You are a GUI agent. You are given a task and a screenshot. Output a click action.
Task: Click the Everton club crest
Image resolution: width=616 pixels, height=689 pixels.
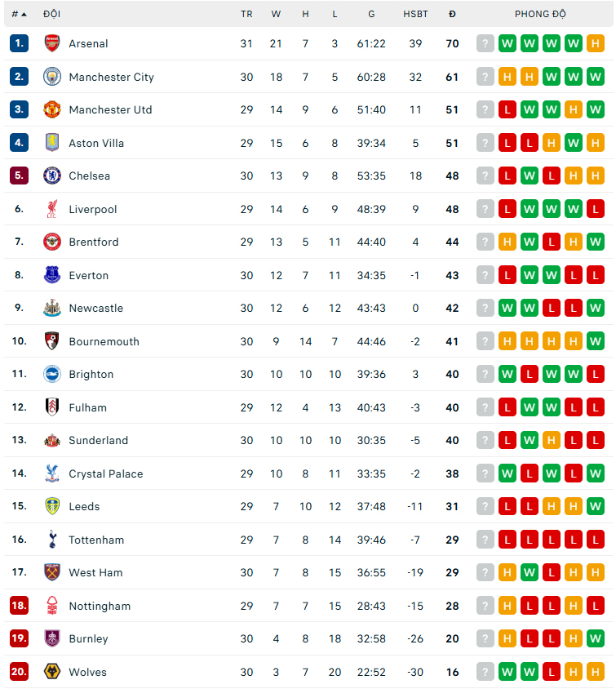click(x=51, y=275)
